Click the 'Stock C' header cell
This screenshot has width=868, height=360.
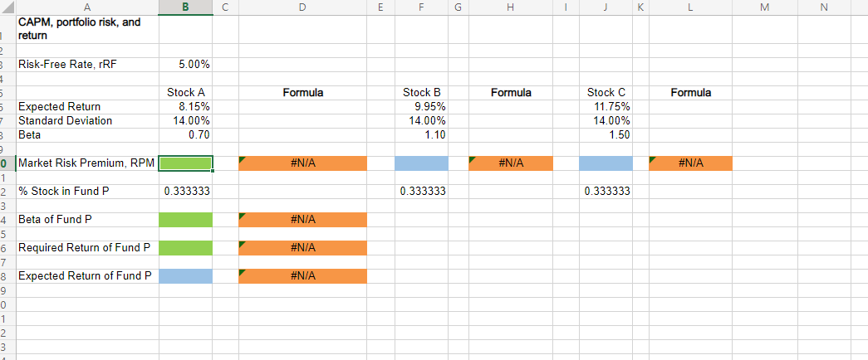[606, 93]
